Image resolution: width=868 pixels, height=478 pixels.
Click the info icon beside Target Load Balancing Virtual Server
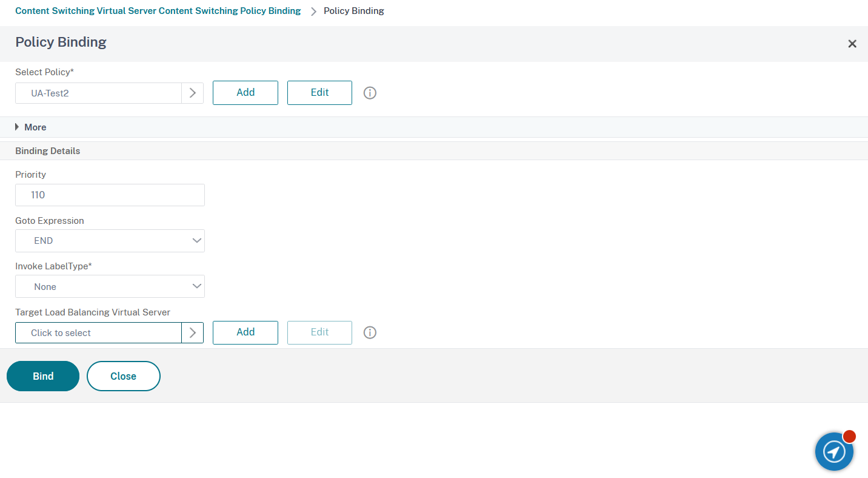coord(370,332)
